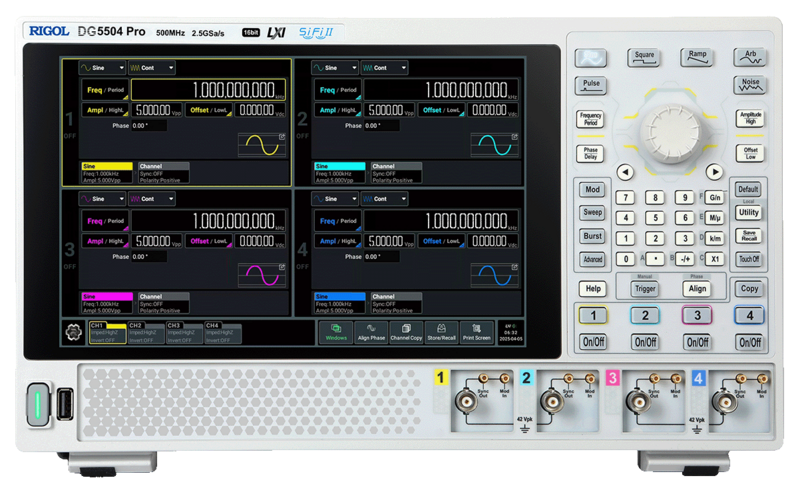Switch Freq / Period in channel 1 panel
This screenshot has width=800, height=496.
click(105, 90)
